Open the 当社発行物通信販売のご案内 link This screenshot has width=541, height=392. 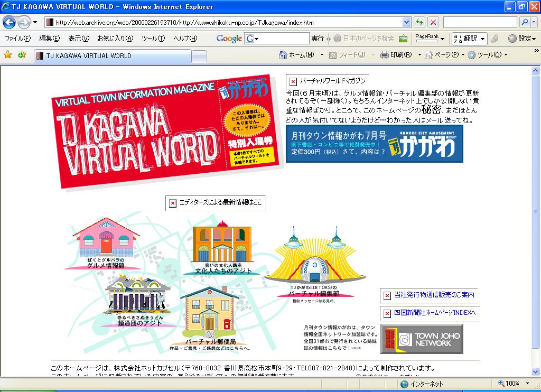click(434, 295)
